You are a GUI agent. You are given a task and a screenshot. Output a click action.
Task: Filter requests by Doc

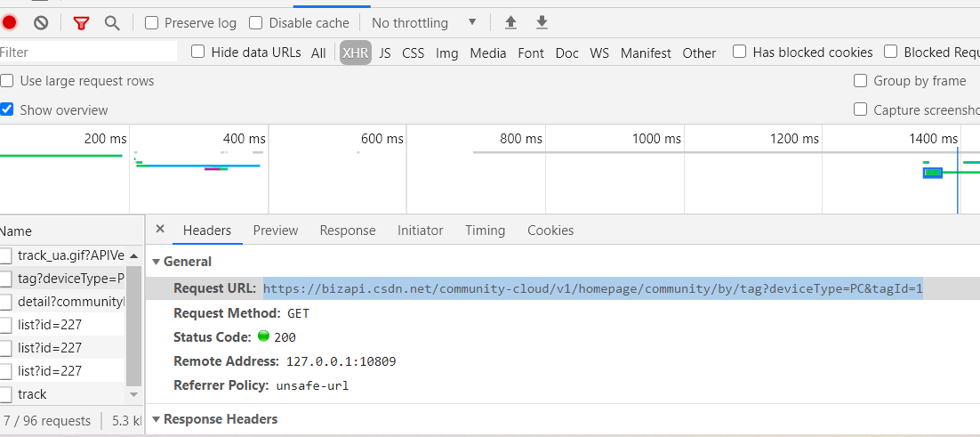(x=566, y=53)
